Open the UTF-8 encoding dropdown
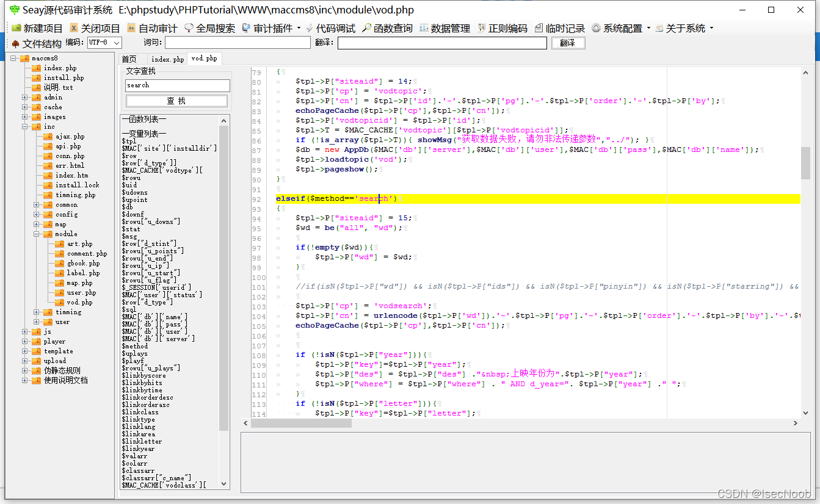Image resolution: width=820 pixels, height=504 pixels. [104, 43]
